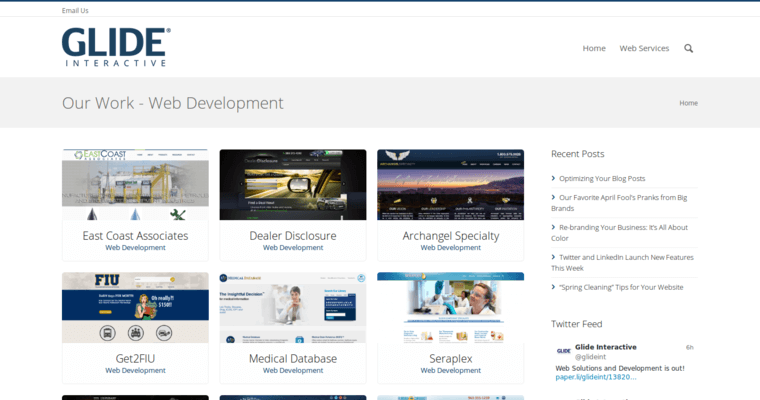Open the Medical Database site preview
This screenshot has height=400, width=760.
coord(293,308)
